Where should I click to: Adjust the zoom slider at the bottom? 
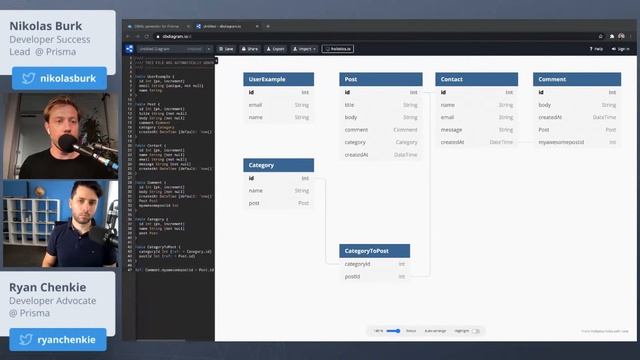(x=393, y=331)
